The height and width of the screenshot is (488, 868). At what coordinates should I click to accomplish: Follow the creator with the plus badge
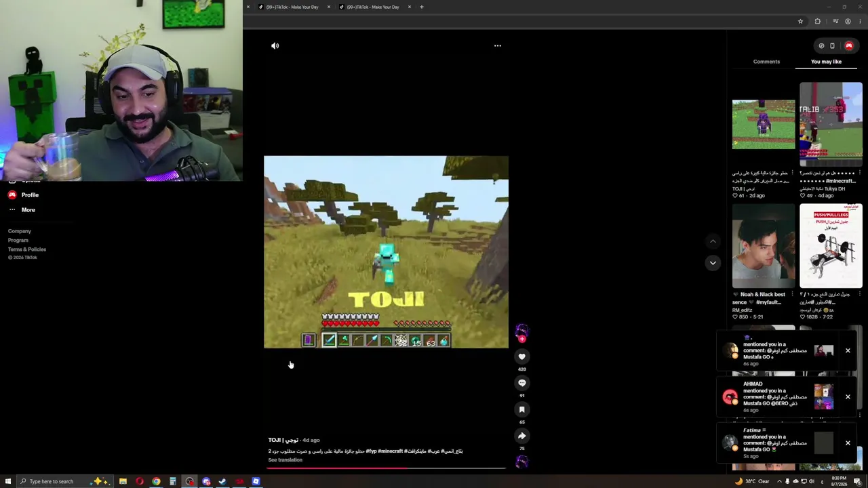click(x=521, y=339)
